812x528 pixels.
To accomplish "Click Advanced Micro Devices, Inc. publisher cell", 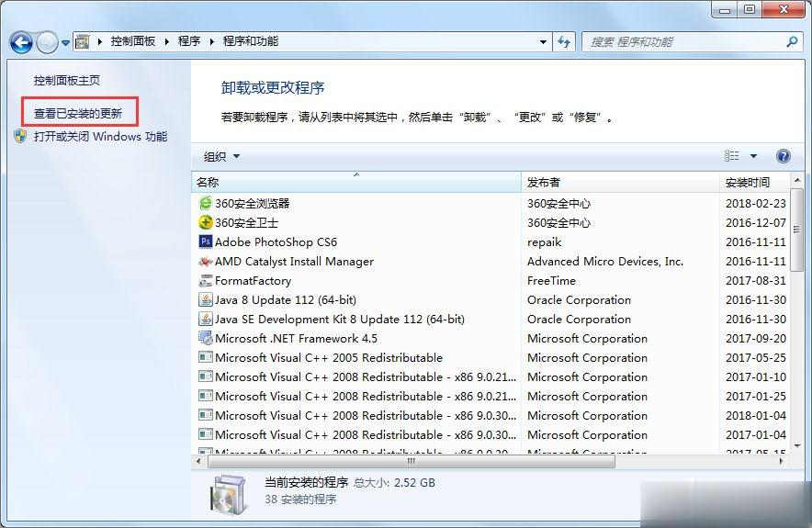I will [x=605, y=262].
